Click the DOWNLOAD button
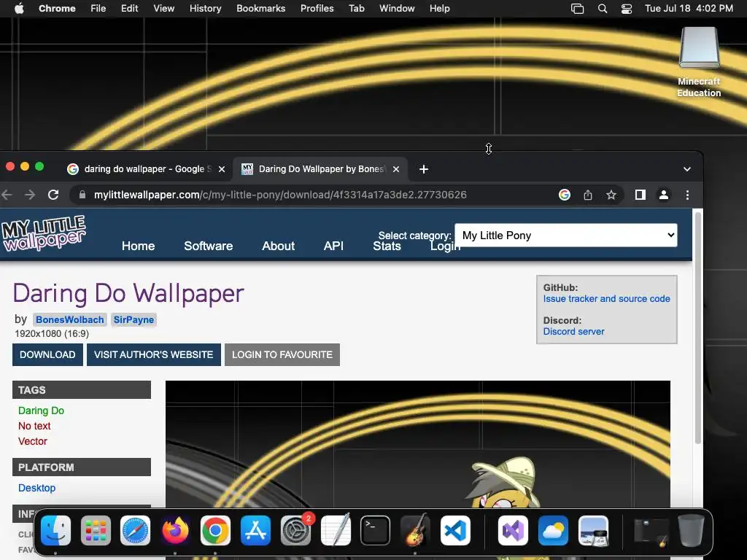The height and width of the screenshot is (560, 747). 47,355
